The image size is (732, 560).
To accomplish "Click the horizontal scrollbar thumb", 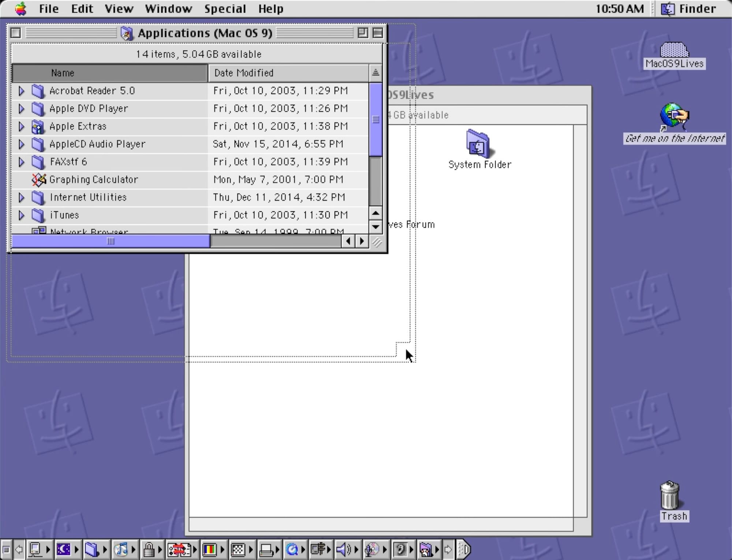I will point(111,241).
